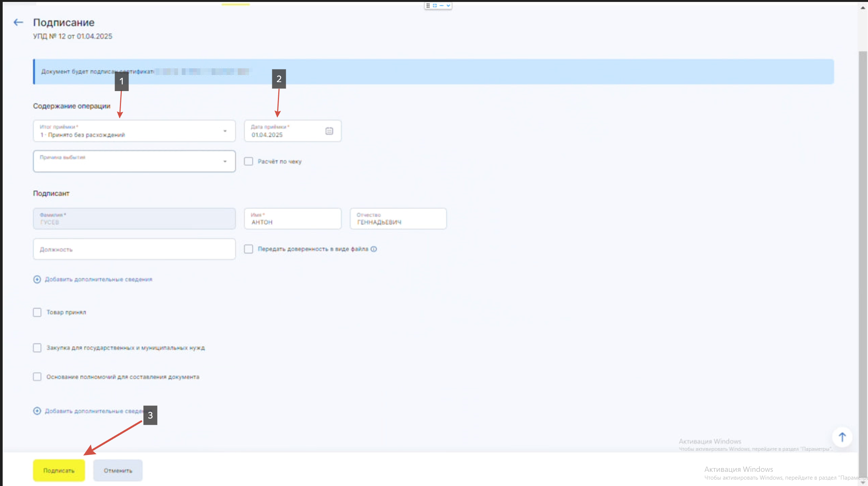Click the chevron-down on the floating toolbar

[x=448, y=6]
